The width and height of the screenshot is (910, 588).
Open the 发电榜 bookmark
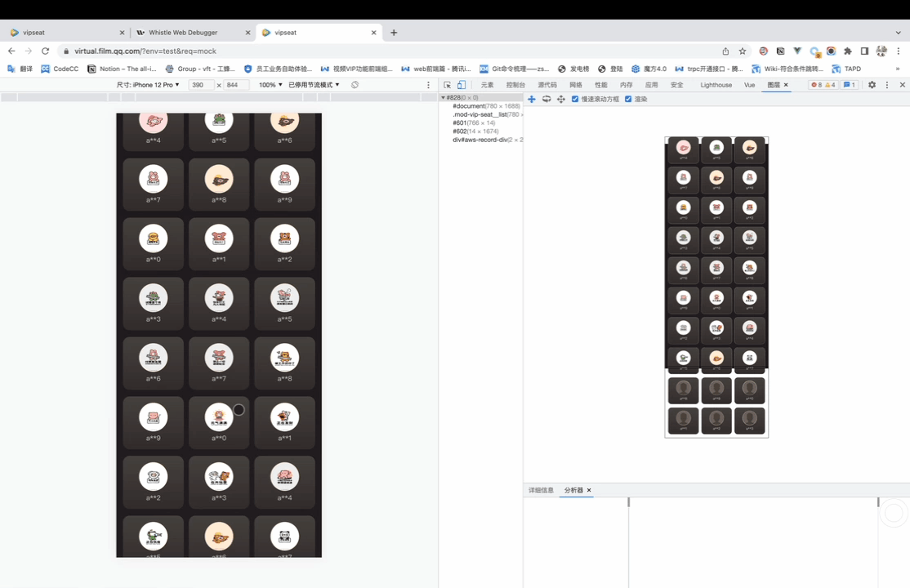coord(573,69)
